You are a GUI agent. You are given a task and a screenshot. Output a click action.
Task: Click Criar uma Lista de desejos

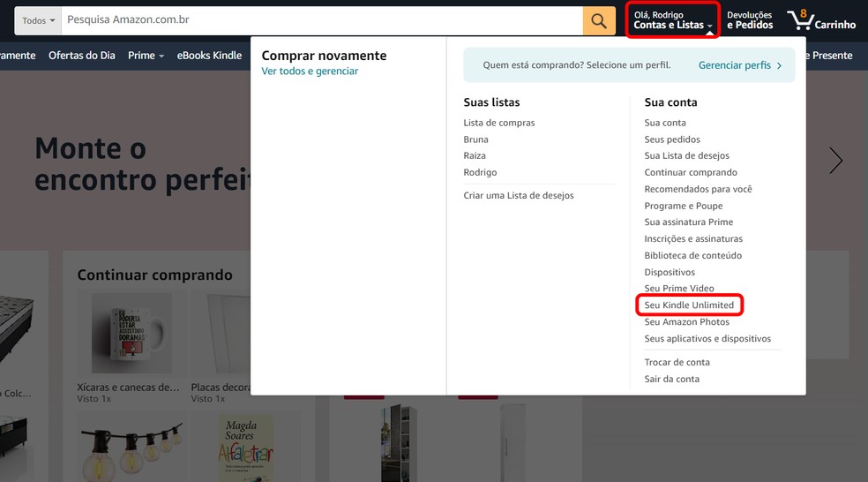tap(518, 196)
